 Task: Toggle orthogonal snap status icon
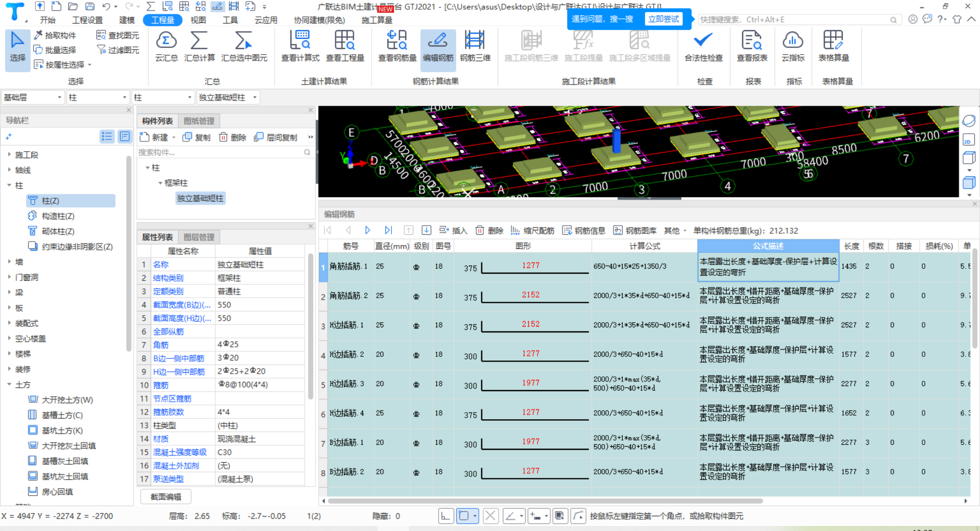click(445, 516)
